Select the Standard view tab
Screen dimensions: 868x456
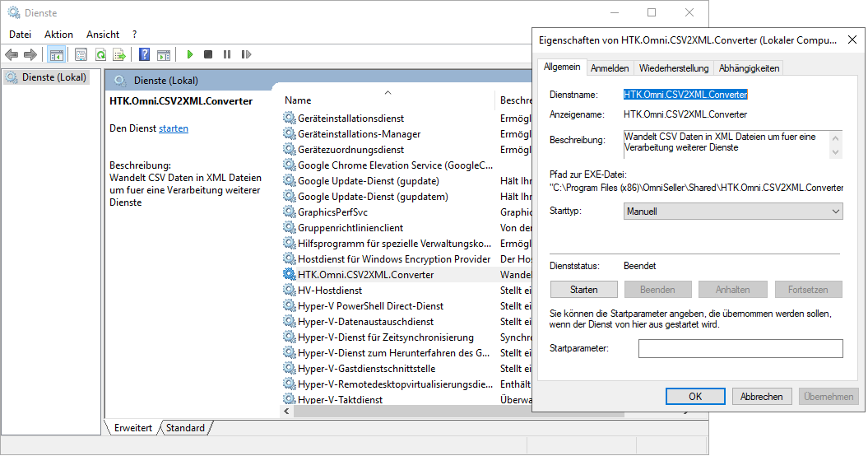tap(185, 428)
